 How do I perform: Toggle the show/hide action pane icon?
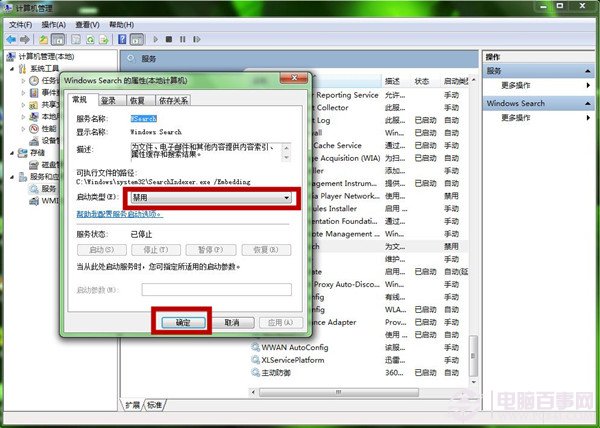pos(137,39)
